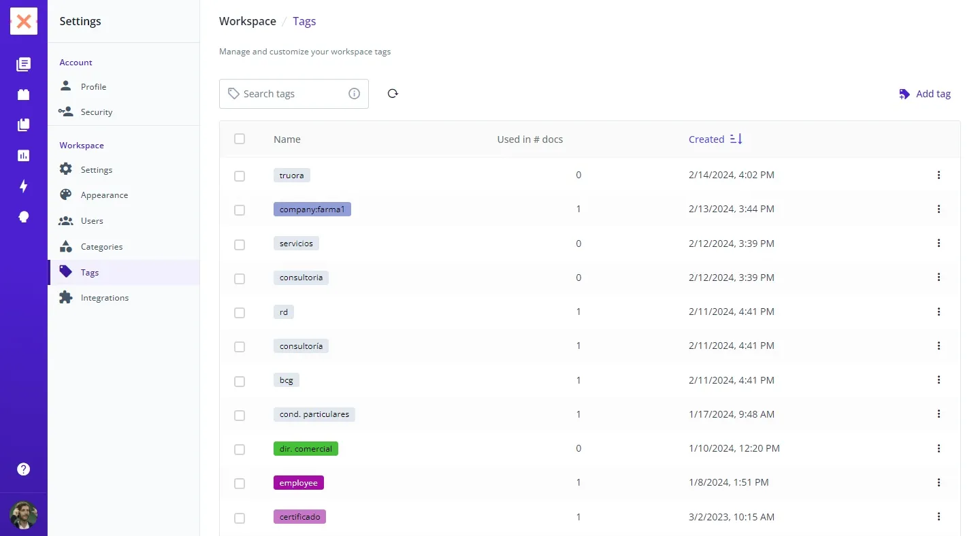Click the Workspace breadcrumb link

tap(247, 21)
